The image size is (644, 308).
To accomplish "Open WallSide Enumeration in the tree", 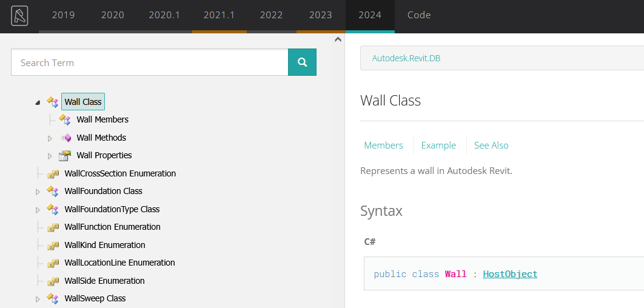I will [105, 281].
